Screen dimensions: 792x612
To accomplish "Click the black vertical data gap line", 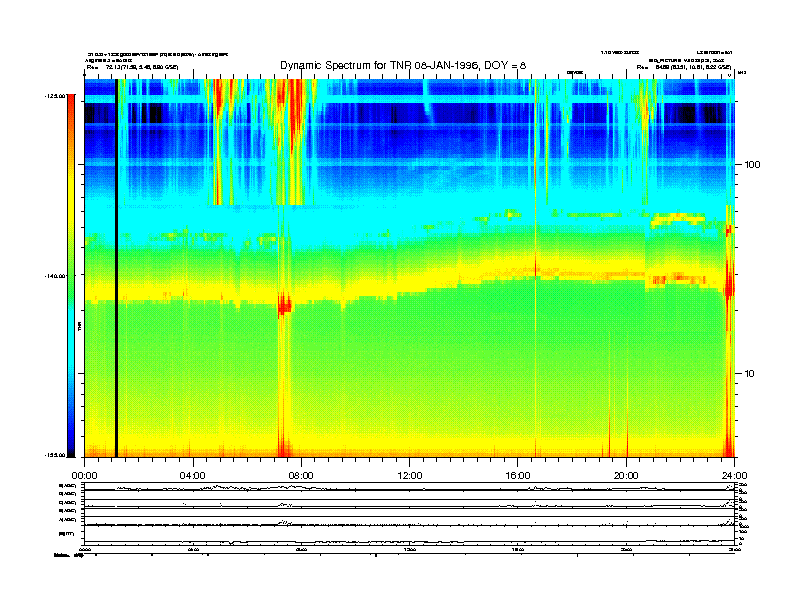I will pos(116,268).
